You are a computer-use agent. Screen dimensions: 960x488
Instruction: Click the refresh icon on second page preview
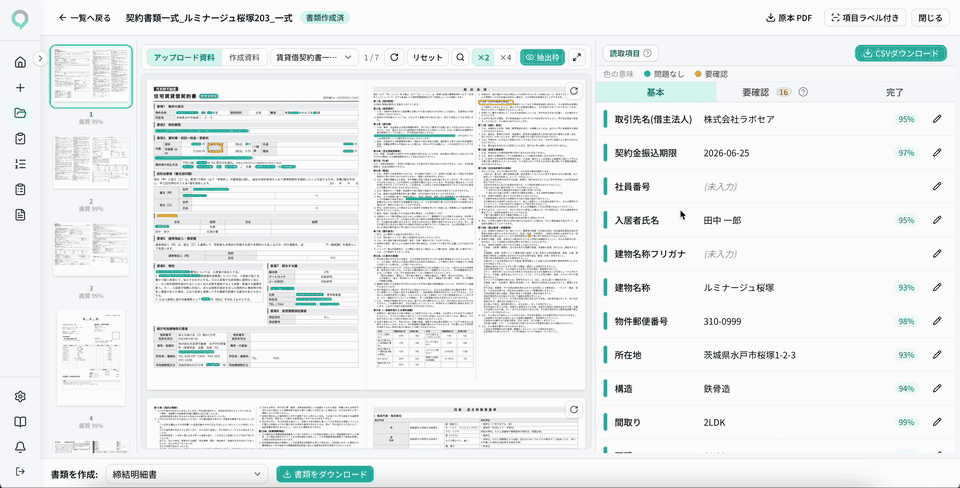pos(574,410)
